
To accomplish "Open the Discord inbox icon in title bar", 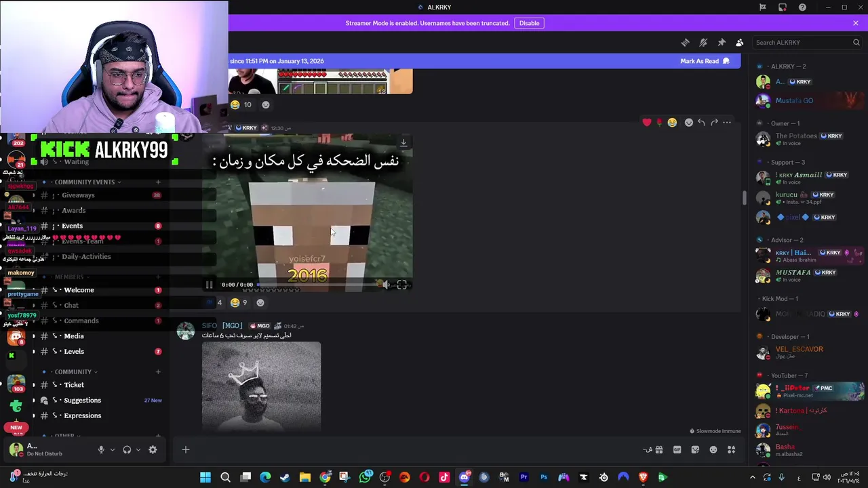I will click(x=783, y=7).
